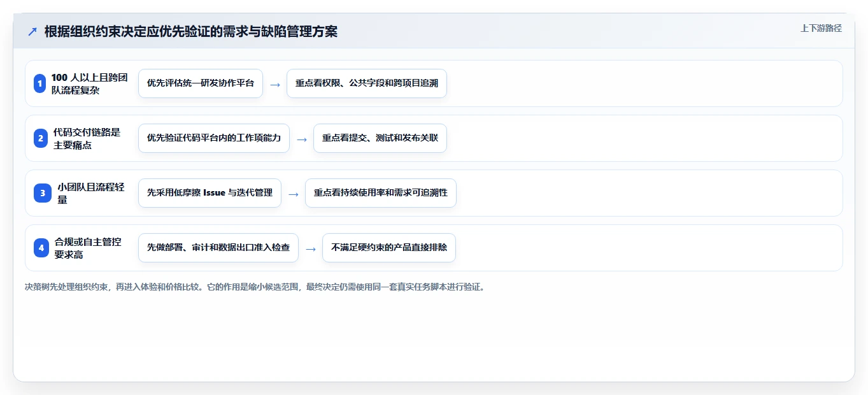This screenshot has height=395, width=868.
Task: Click the 重点看提交、测试和发布关联 box
Action: click(x=380, y=138)
